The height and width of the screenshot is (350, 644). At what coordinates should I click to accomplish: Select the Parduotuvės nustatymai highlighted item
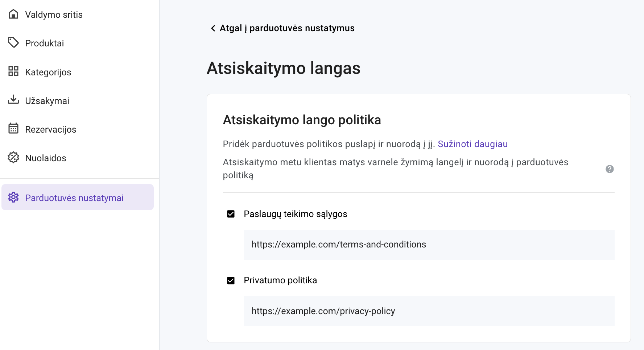click(x=74, y=197)
